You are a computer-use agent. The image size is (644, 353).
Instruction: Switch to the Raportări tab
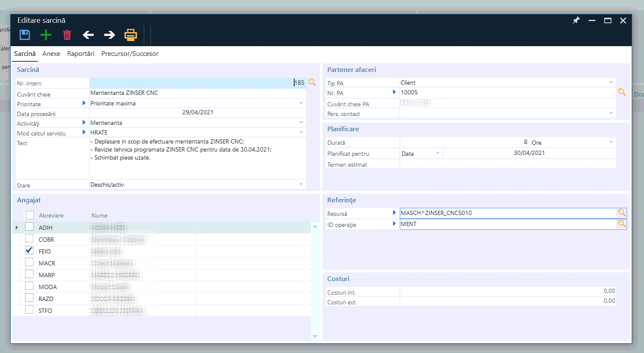pyautogui.click(x=81, y=54)
